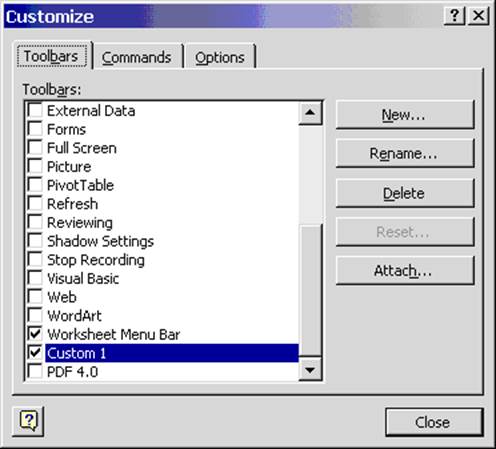Open the Options tab
Viewport: 496px width, 449px height.
click(x=220, y=57)
